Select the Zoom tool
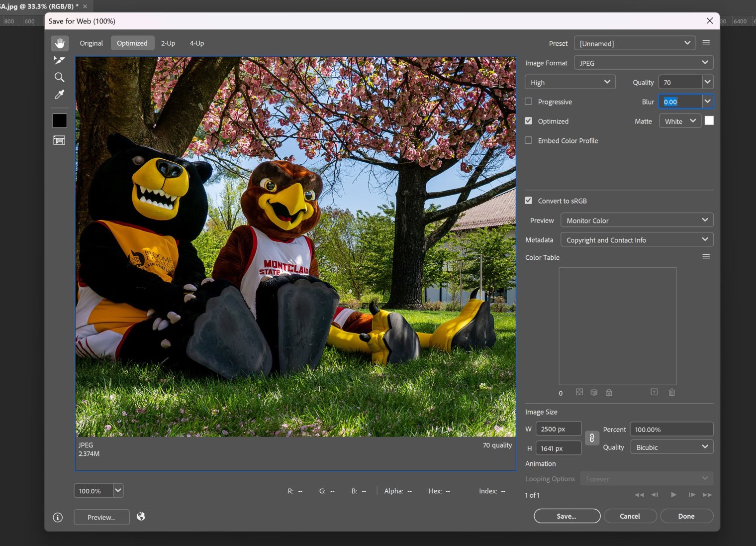 pos(59,77)
